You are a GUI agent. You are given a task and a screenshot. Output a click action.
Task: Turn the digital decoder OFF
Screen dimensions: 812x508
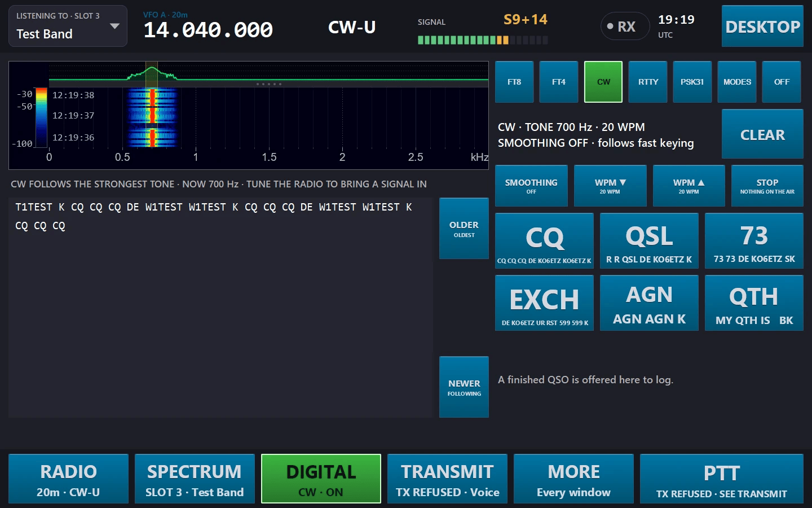pyautogui.click(x=782, y=82)
